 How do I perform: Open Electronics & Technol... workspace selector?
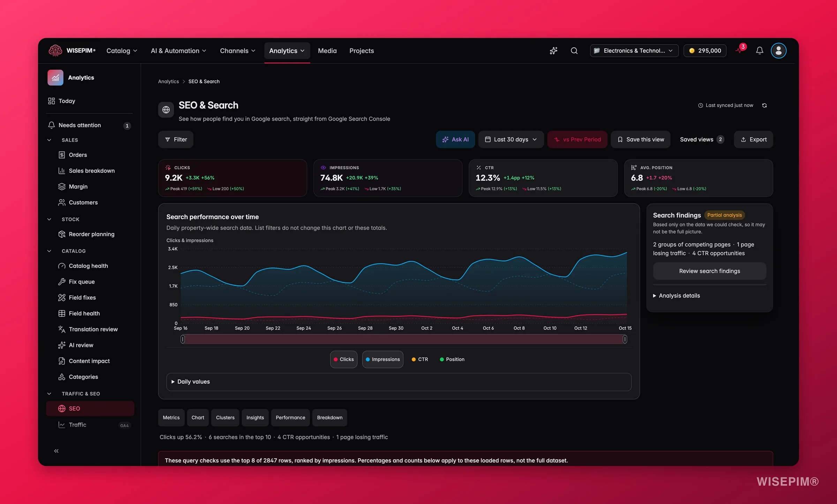pyautogui.click(x=634, y=51)
